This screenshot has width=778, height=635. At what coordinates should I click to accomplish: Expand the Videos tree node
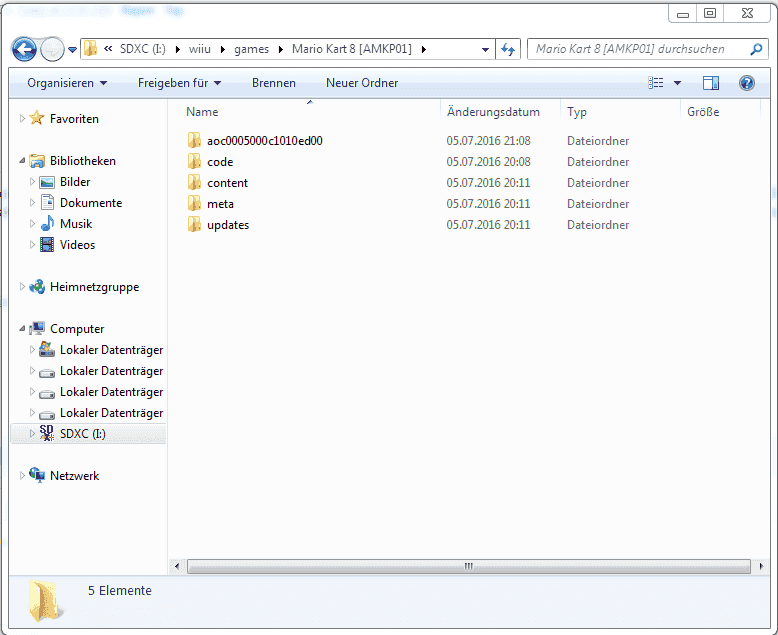[32, 245]
